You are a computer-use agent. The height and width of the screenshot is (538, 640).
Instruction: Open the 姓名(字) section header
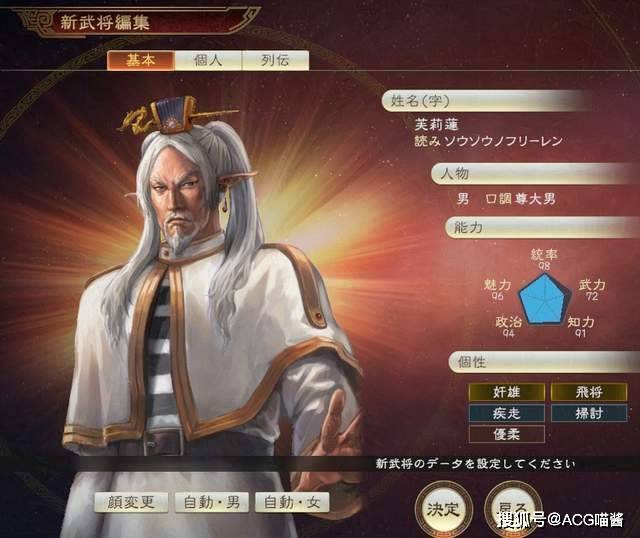[x=486, y=100]
